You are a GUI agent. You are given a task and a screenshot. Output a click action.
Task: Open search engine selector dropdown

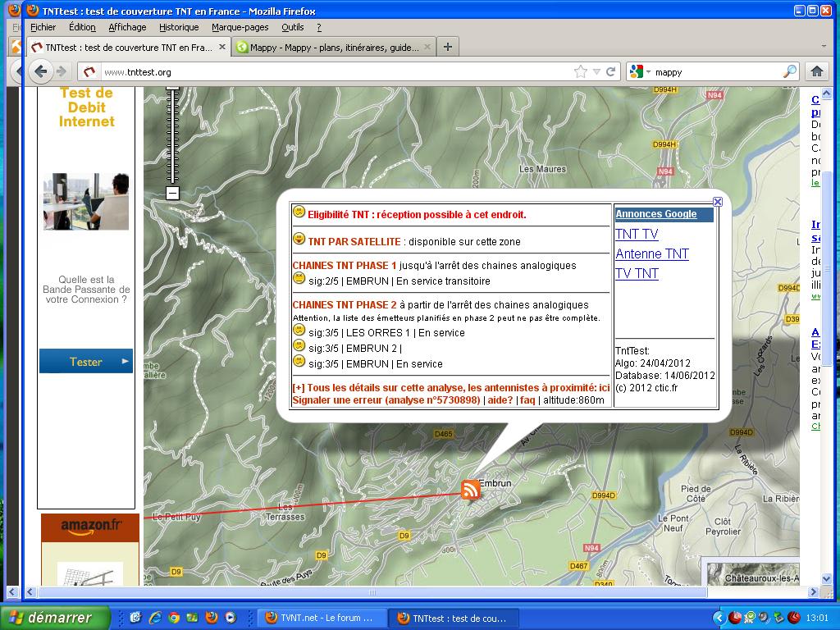648,72
